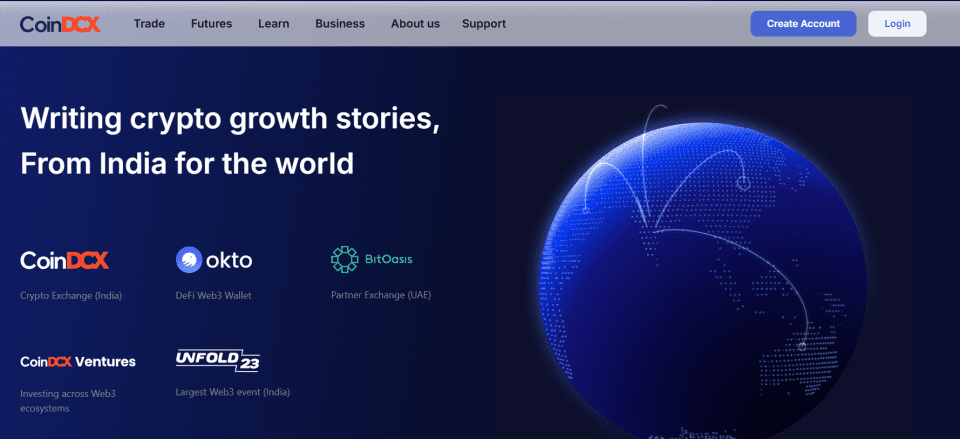Click the CoinDCX logo in the header
Screen dimensions: 960x439
click(x=60, y=24)
